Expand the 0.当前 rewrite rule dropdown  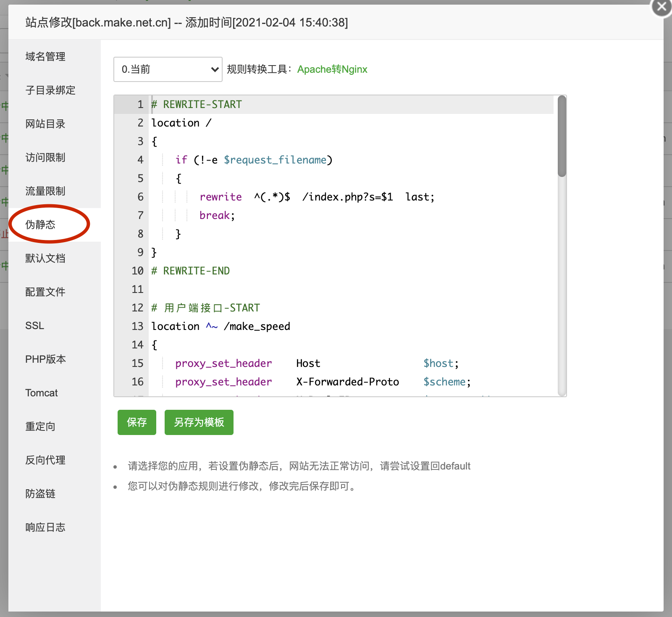coord(168,69)
